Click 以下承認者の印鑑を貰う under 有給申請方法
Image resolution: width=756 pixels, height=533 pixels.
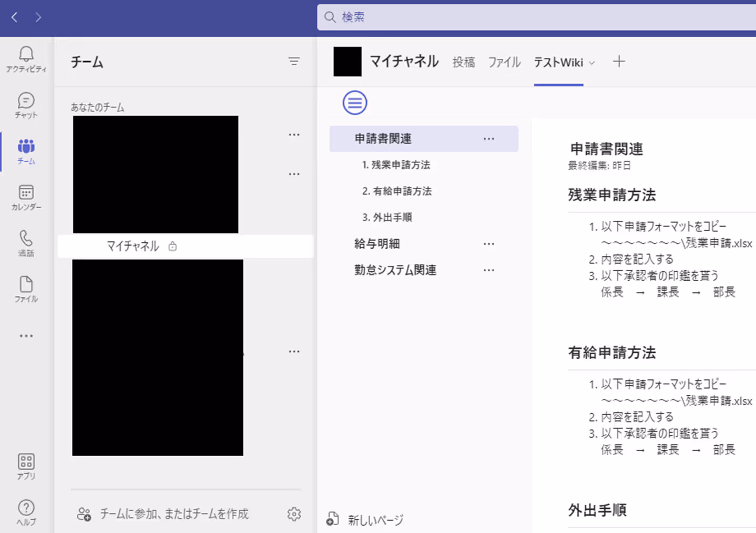[660, 433]
